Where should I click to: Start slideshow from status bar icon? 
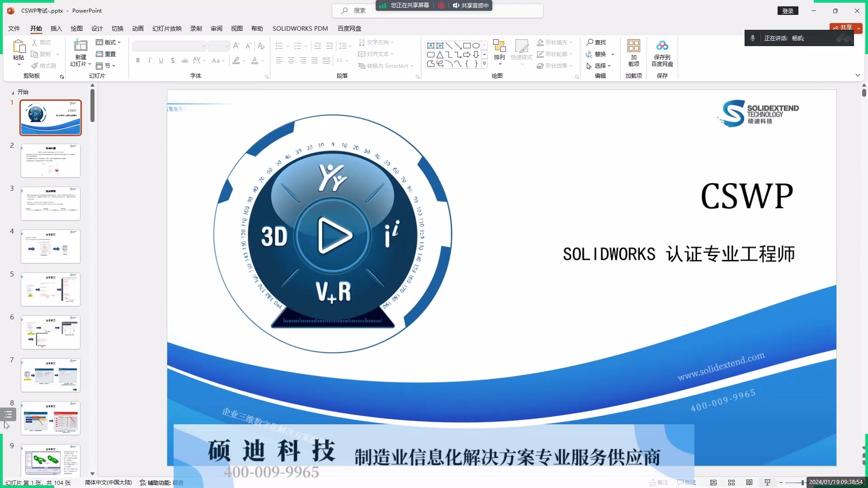768,482
